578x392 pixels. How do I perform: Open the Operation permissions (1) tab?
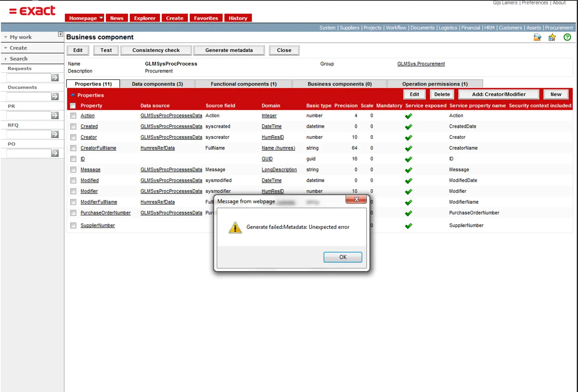(434, 84)
